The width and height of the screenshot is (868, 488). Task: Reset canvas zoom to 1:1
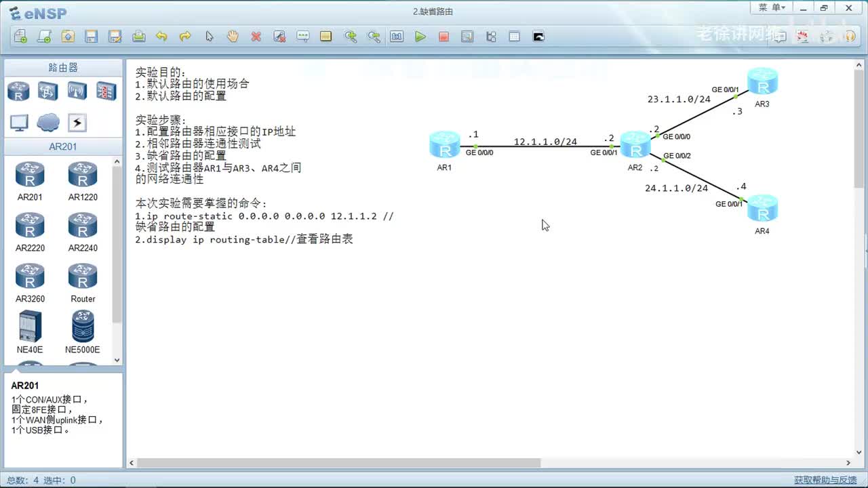coord(397,37)
